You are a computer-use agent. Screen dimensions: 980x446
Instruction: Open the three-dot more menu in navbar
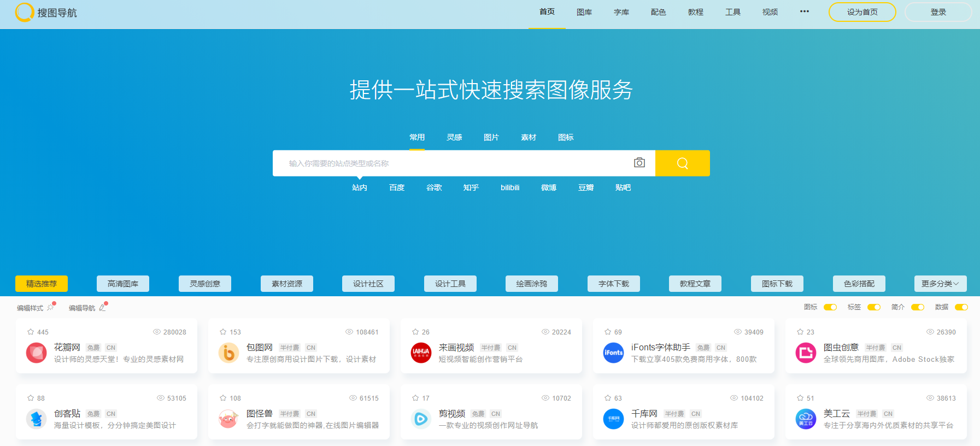coord(805,11)
